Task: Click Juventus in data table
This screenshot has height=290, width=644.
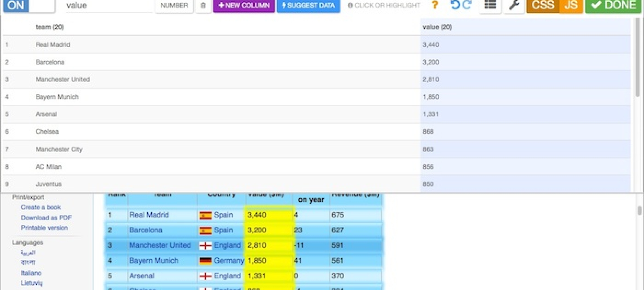Action: pos(48,184)
